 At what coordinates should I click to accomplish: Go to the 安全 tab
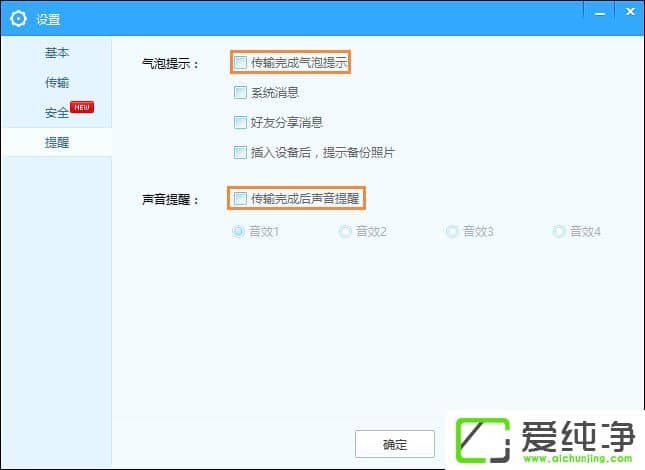(57, 113)
